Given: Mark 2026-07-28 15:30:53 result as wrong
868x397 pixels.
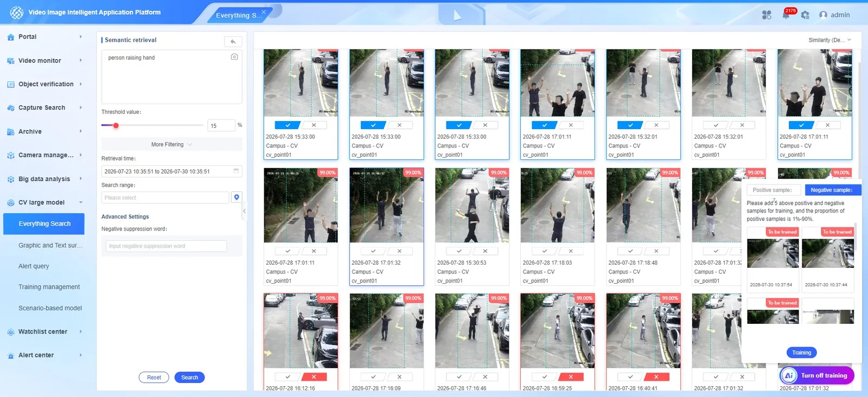Looking at the screenshot, I should (485, 251).
